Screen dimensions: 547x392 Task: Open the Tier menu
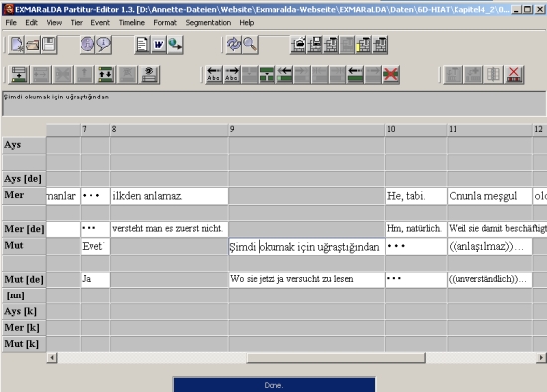76,22
